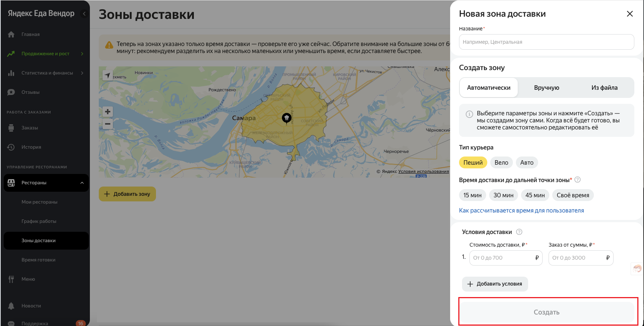644x326 pixels.
Task: Click the Новости bell icon
Action: pos(11,306)
